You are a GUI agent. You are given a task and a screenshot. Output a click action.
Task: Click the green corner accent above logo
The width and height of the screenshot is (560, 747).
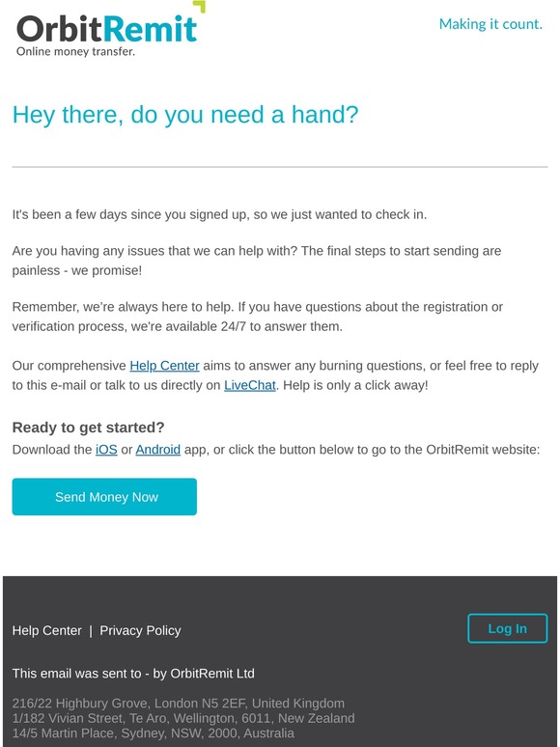[x=200, y=6]
